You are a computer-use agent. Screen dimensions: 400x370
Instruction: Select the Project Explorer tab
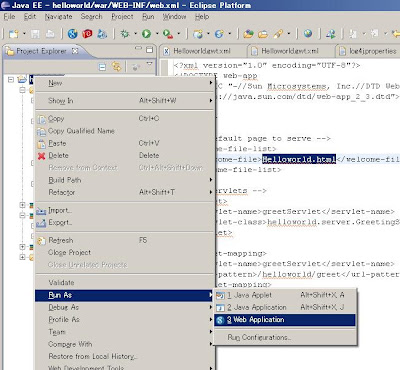click(x=42, y=51)
